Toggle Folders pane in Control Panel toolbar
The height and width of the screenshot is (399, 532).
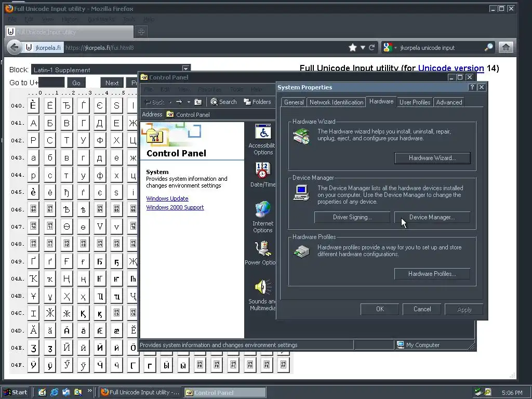[x=258, y=102]
